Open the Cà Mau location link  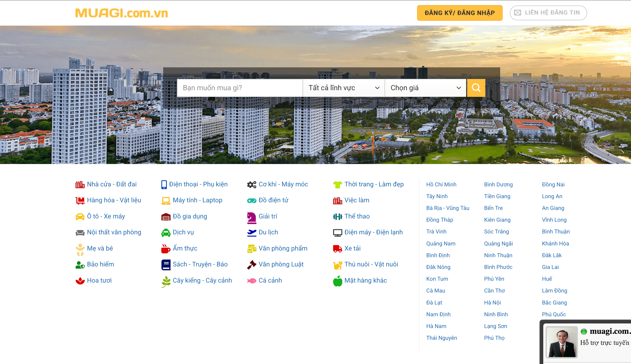click(436, 290)
